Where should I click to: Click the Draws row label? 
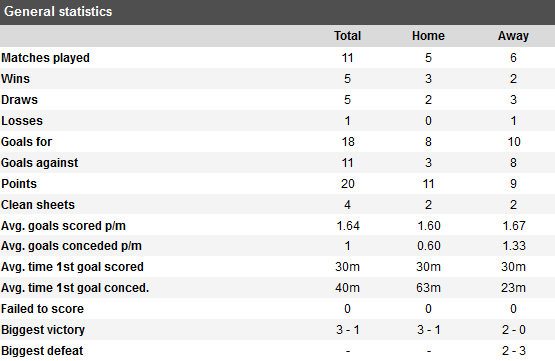click(x=19, y=100)
